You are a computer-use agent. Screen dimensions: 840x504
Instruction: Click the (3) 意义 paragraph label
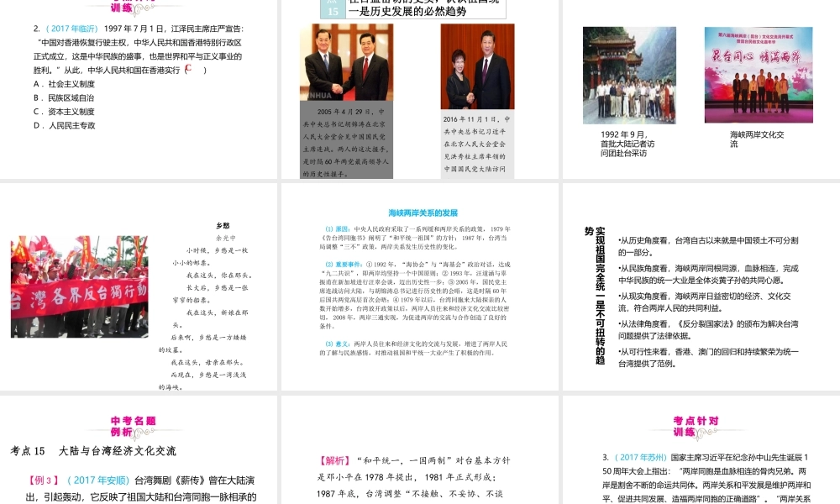[338, 344]
